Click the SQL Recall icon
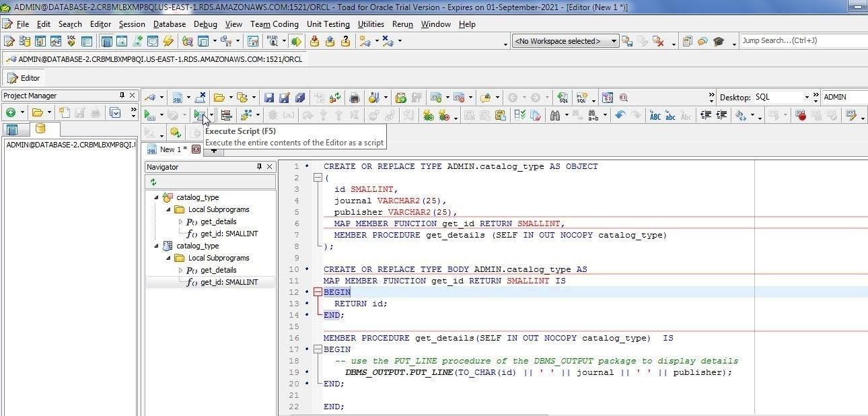Image resolution: width=868 pixels, height=416 pixels. 563,98
